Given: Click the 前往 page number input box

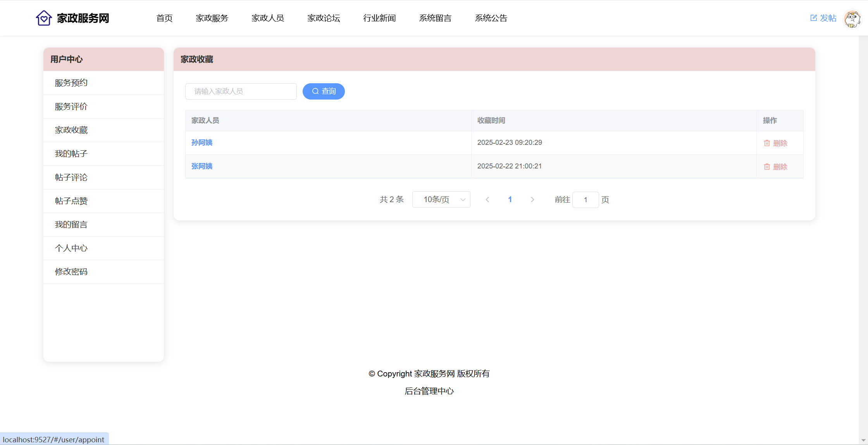Looking at the screenshot, I should coord(586,200).
